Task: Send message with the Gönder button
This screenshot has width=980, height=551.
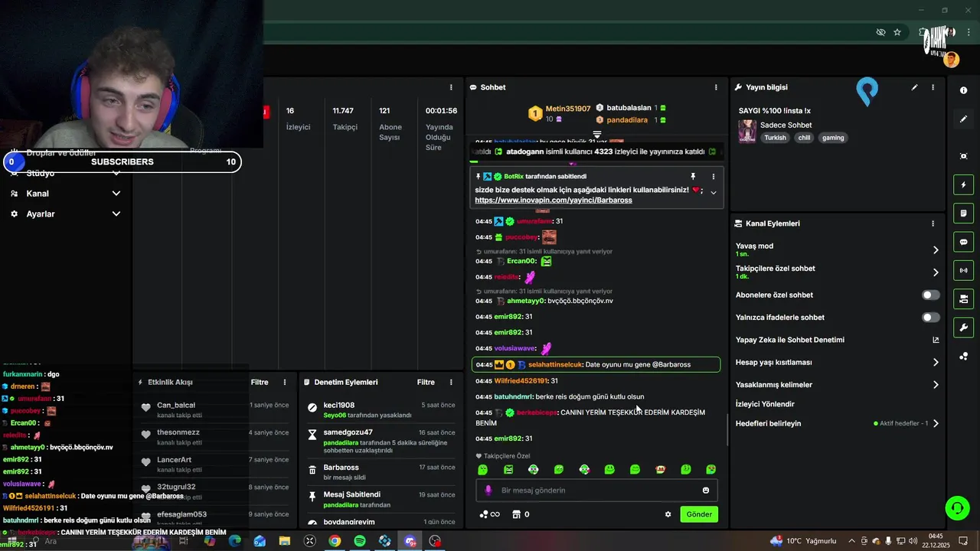Action: pyautogui.click(x=699, y=514)
